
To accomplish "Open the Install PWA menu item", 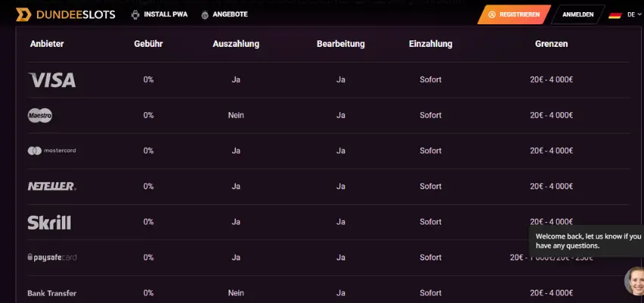I will click(x=166, y=14).
